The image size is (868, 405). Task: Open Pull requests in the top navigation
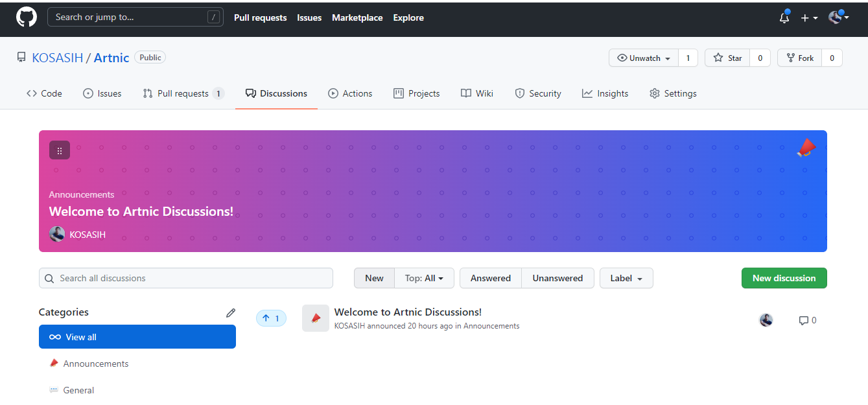261,17
